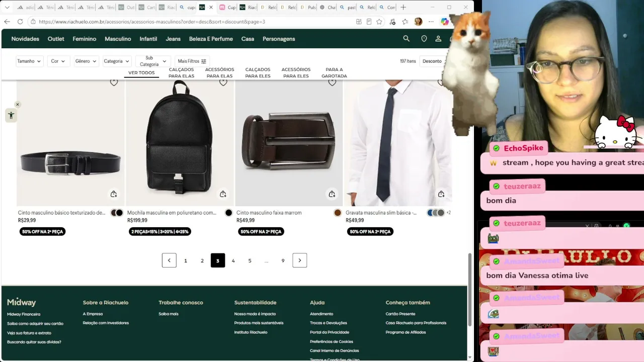Open the Personagens menu
Image resolution: width=644 pixels, height=362 pixels.
(x=279, y=39)
